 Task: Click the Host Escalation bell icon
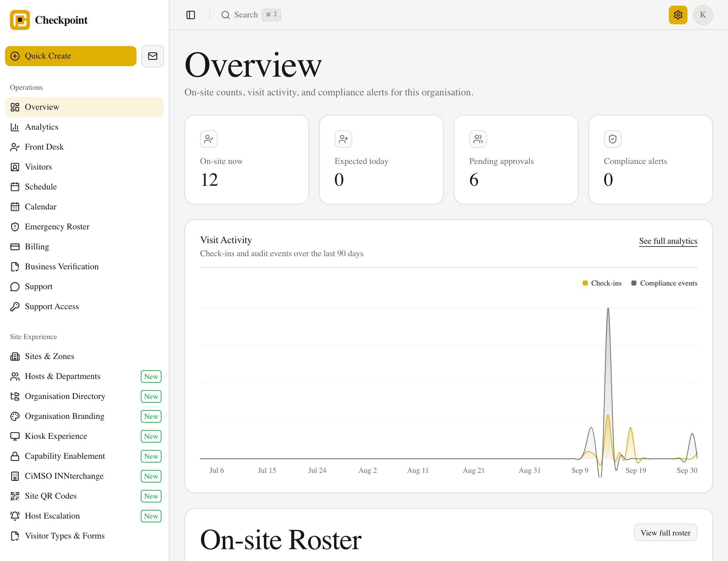15,516
